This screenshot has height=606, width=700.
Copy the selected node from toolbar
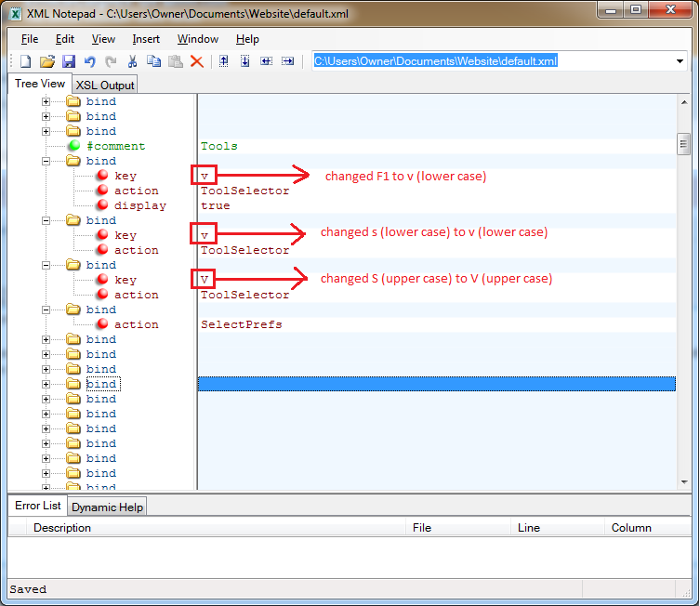(x=154, y=61)
